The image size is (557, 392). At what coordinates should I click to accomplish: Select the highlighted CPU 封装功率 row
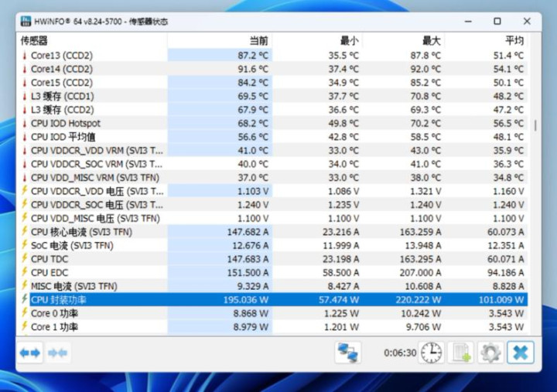(272, 300)
